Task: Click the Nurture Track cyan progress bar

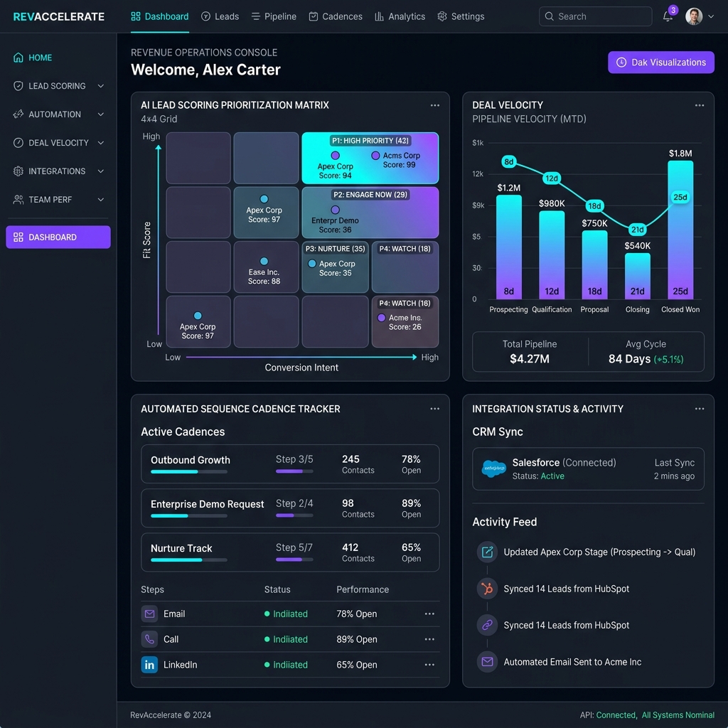Action: 189,560
